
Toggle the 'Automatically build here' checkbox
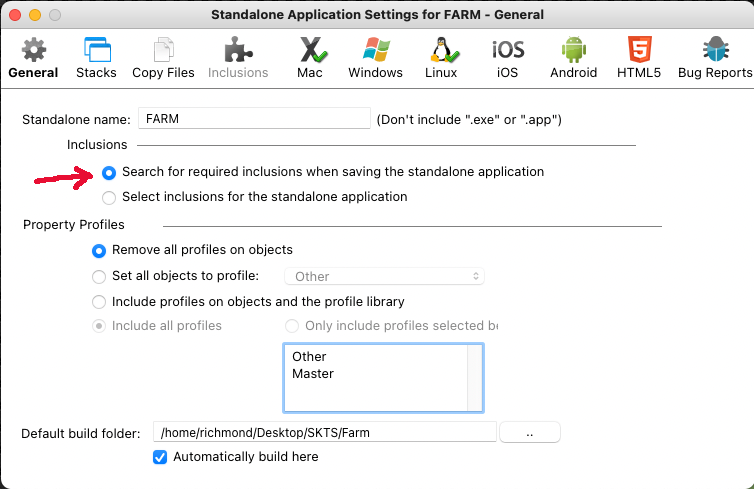[160, 457]
